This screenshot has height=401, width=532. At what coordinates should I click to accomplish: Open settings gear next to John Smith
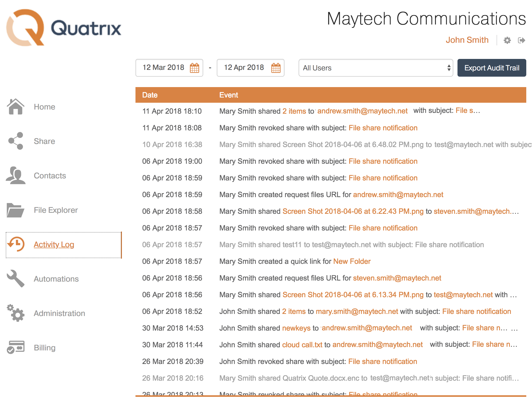[x=507, y=40]
